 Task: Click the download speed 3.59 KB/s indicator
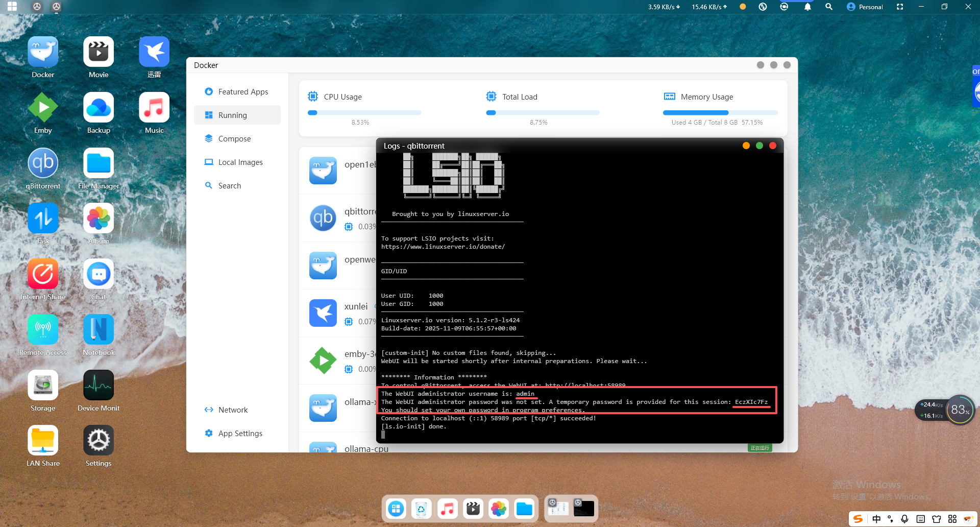tap(664, 7)
